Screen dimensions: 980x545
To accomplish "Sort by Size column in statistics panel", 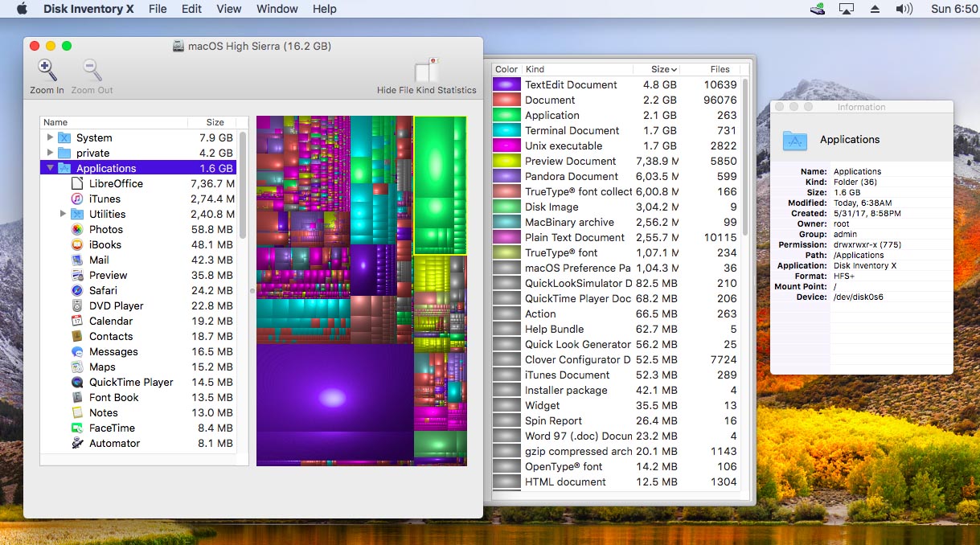I will pyautogui.click(x=663, y=69).
